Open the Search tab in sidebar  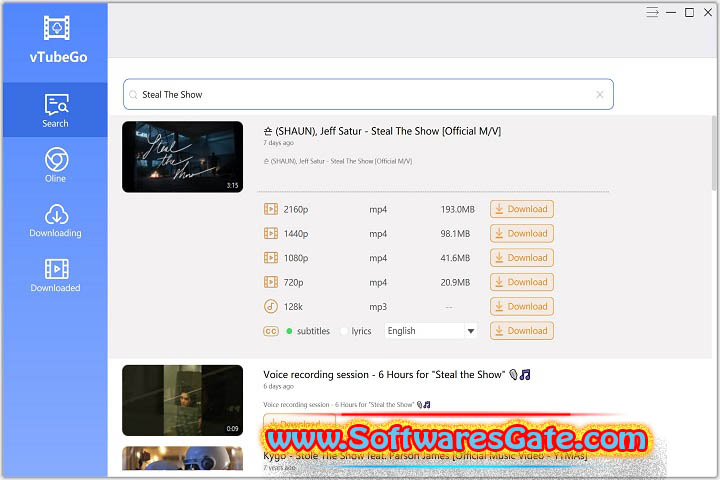pyautogui.click(x=55, y=110)
